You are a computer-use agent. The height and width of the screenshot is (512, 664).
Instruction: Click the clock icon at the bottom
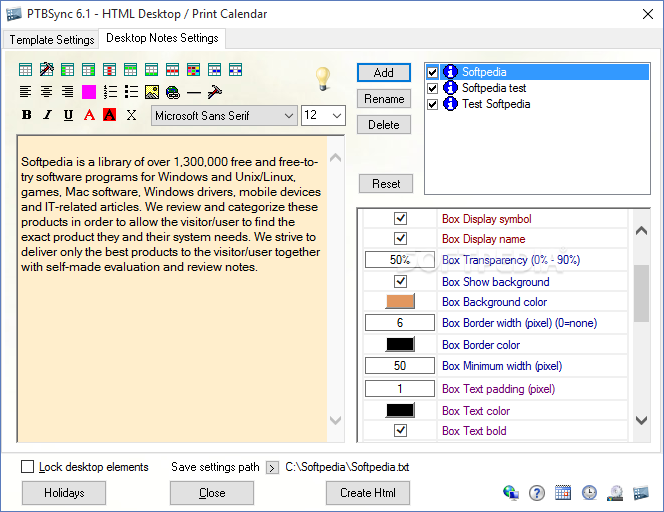click(589, 493)
